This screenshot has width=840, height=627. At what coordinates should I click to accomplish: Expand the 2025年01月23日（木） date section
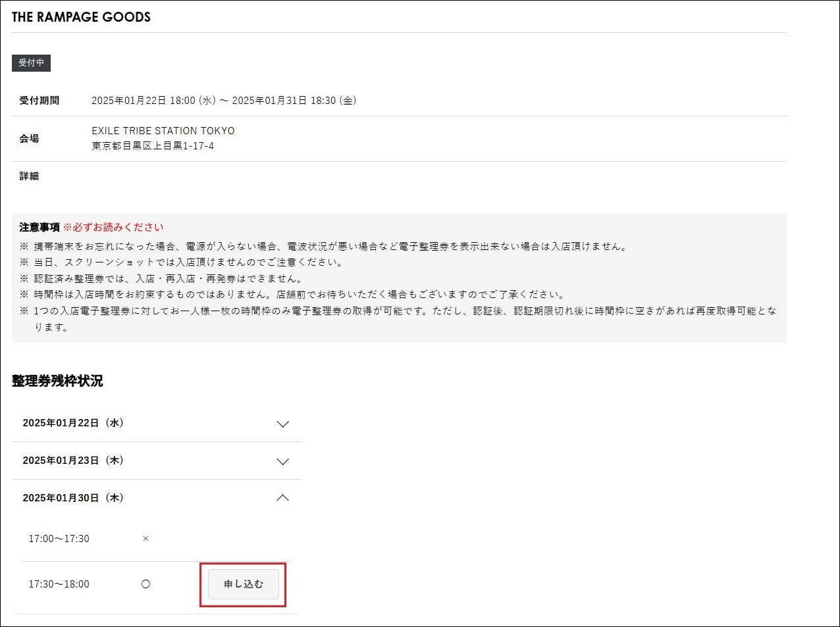pyautogui.click(x=157, y=461)
